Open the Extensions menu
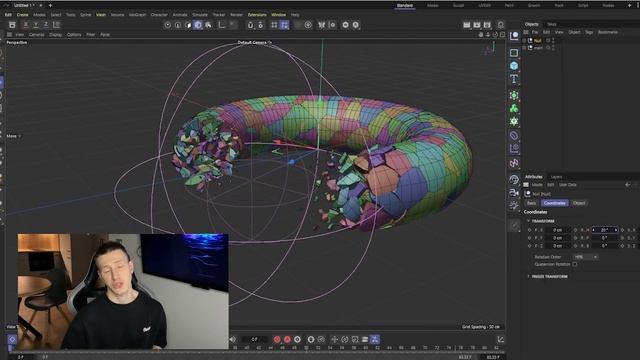640x360 pixels. point(257,15)
